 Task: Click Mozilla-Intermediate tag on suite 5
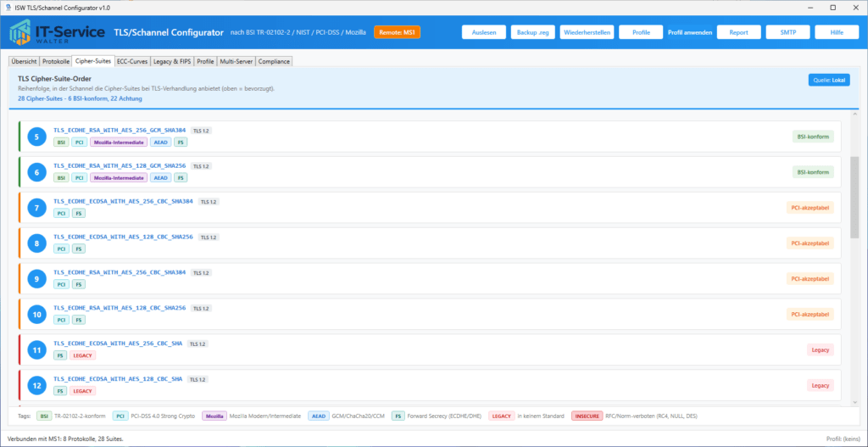119,142
